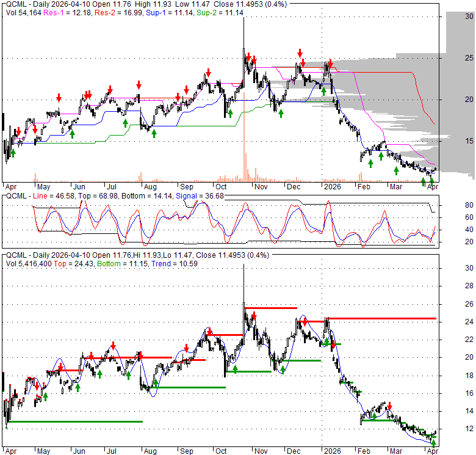Viewport: 476px width, 455px height.
Task: Click the red down arrow above the mid-May price on the top chart
Action: [59, 98]
